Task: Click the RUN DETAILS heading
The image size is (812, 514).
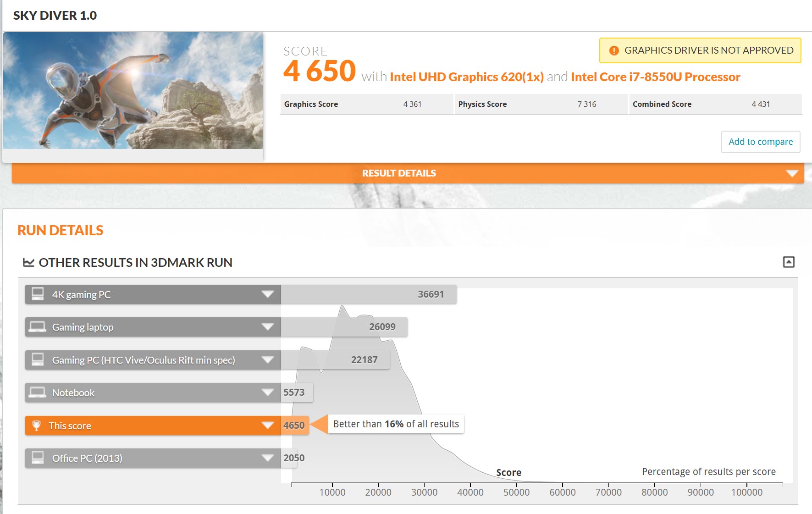Action: point(61,230)
